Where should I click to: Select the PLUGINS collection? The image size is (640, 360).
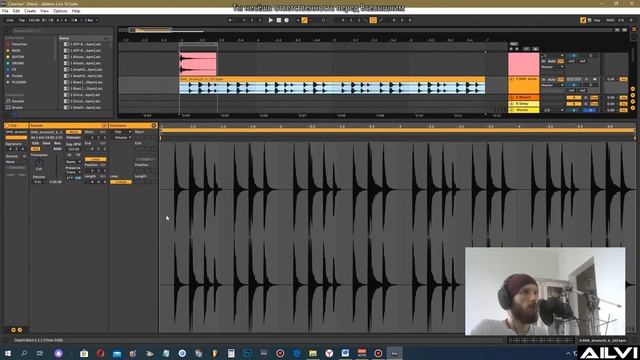pyautogui.click(x=19, y=82)
